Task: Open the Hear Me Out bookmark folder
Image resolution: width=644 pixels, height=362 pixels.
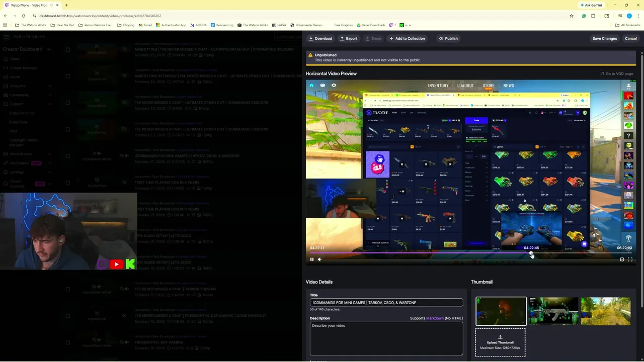Action: (62, 25)
